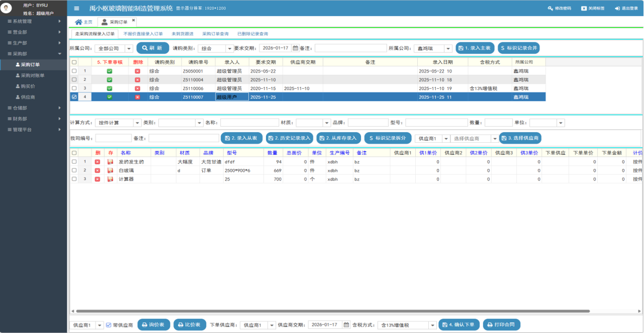Click the 备注 input field in top filter row
The image size is (644, 333).
(x=350, y=48)
